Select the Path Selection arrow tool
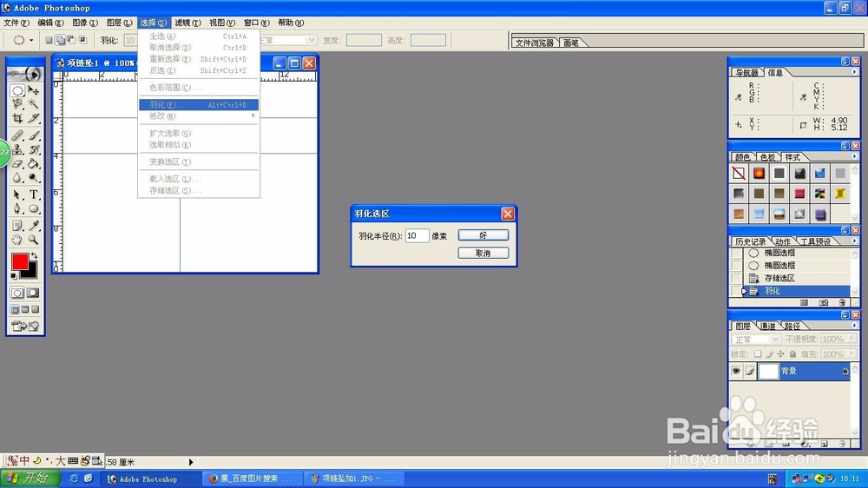Viewport: 868px width, 488px height. [17, 195]
